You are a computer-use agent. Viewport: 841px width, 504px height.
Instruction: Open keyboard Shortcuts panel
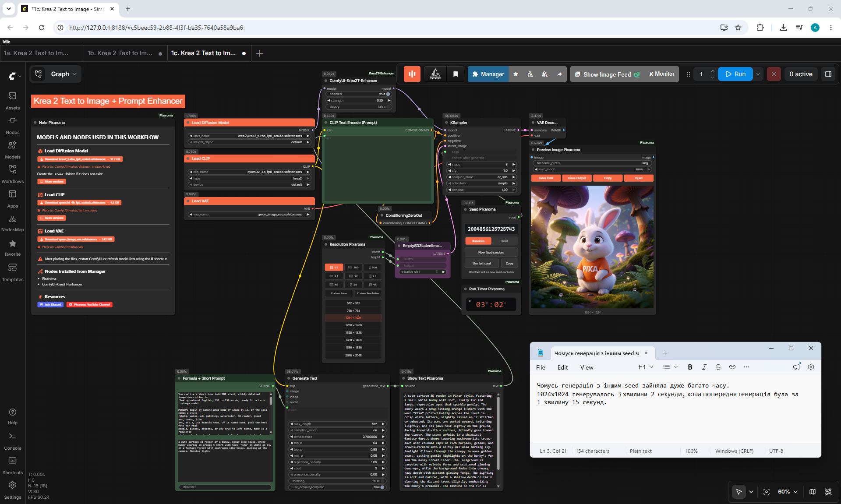pyautogui.click(x=13, y=465)
